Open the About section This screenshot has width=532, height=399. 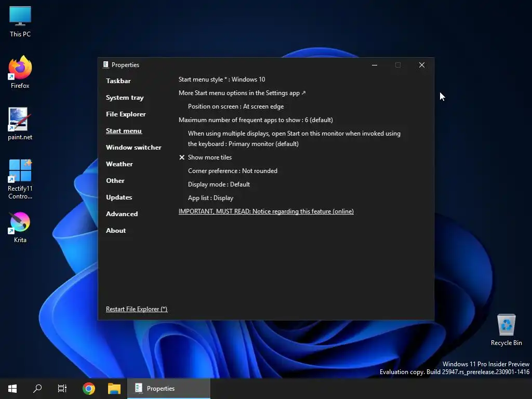(x=116, y=230)
